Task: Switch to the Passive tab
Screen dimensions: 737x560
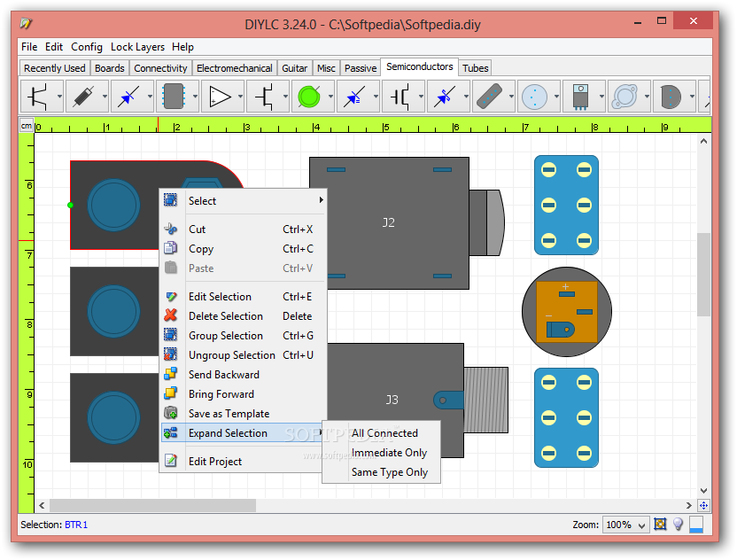Action: [x=360, y=68]
